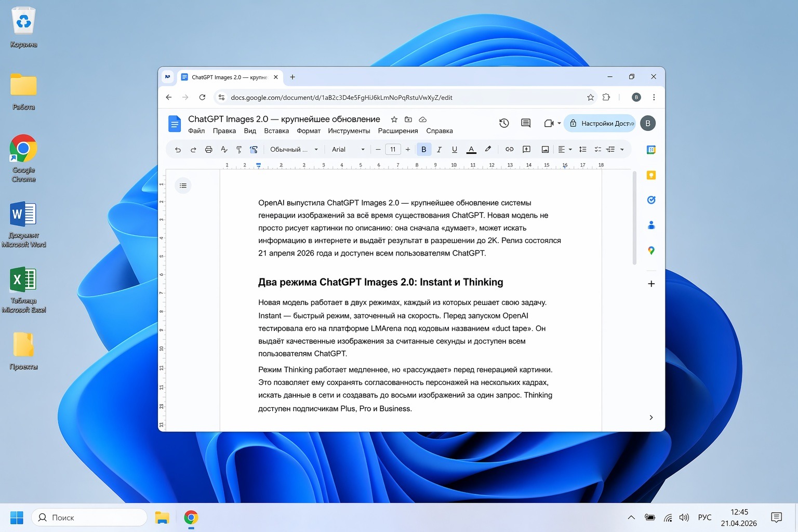The width and height of the screenshot is (798, 532).
Task: Click the print icon in the toolbar
Action: point(208,150)
